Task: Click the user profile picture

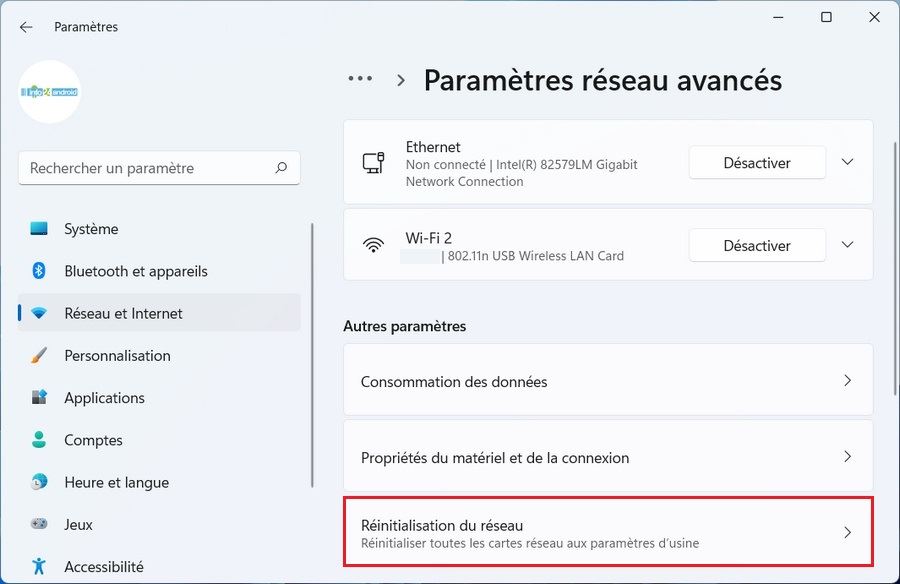Action: pos(50,92)
